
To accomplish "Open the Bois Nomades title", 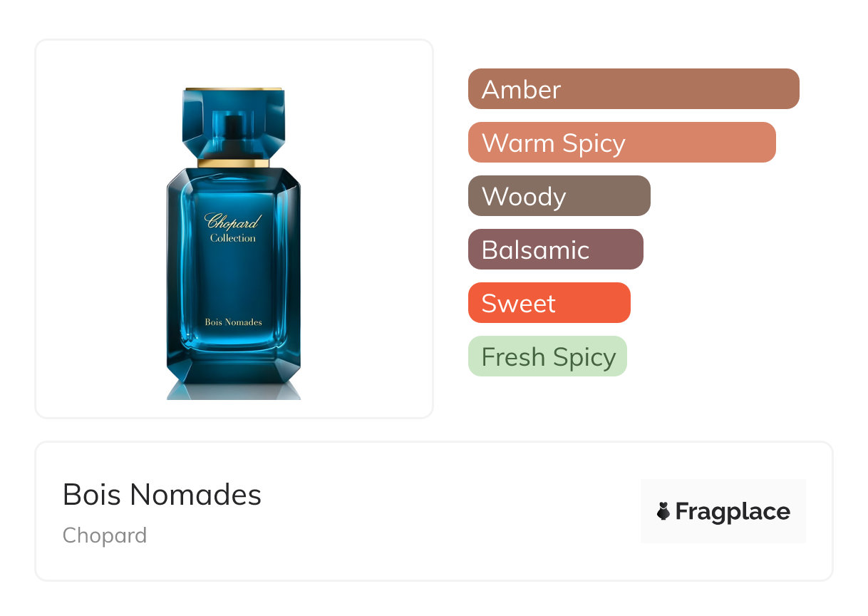I will point(162,494).
